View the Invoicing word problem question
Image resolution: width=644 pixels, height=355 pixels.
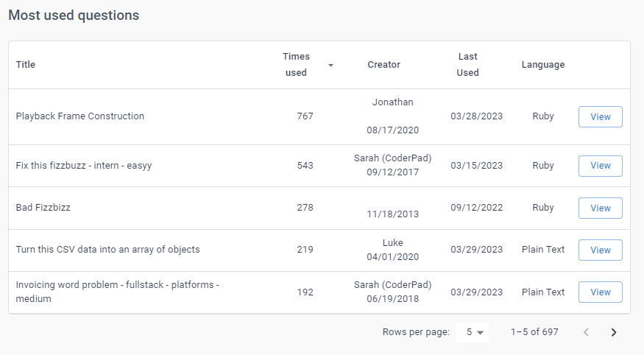600,292
